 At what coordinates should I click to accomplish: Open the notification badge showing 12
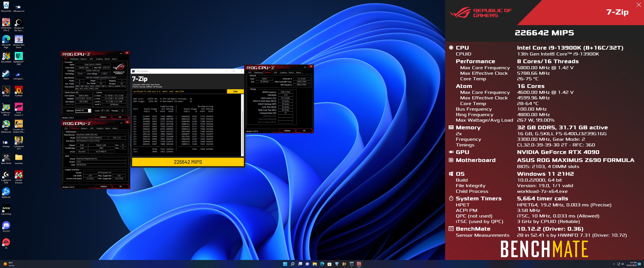639,264
